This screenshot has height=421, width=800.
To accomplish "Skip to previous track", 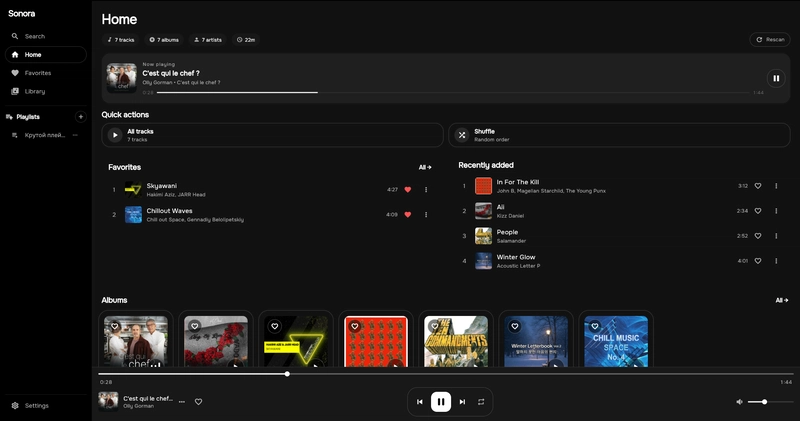I will point(419,402).
